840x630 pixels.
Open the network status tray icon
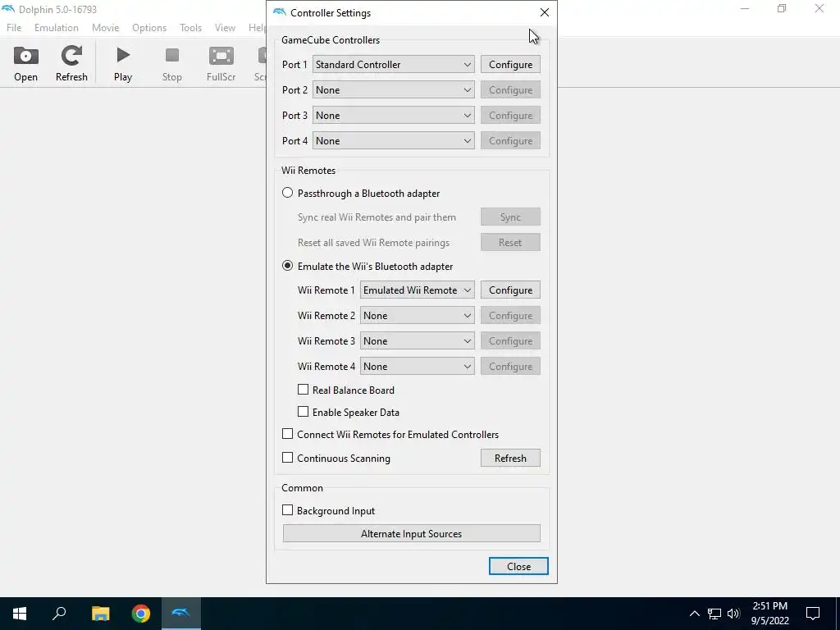714,614
